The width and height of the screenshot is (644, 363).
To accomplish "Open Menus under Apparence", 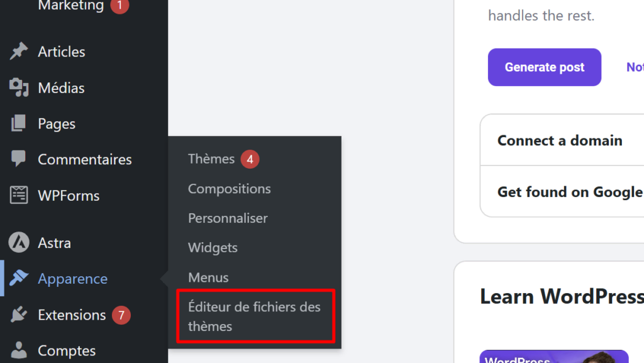I will pyautogui.click(x=208, y=277).
